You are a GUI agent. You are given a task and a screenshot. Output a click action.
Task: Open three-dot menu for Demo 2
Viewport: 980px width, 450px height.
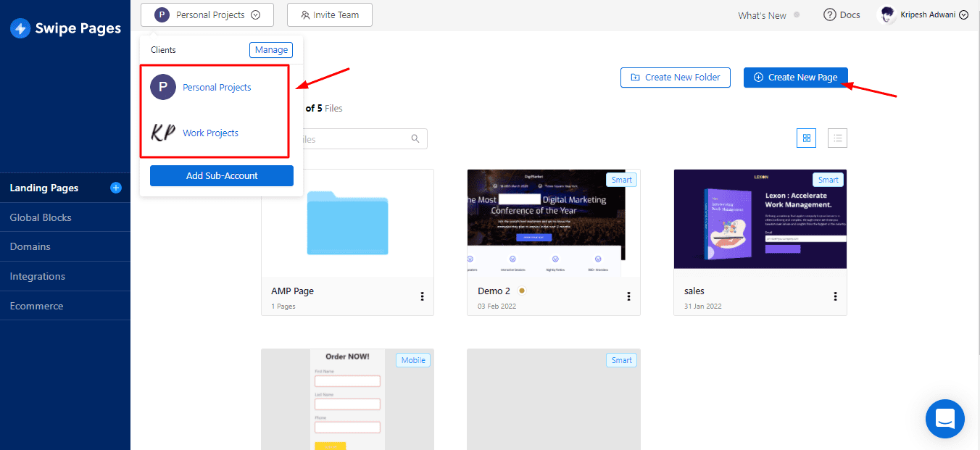628,296
